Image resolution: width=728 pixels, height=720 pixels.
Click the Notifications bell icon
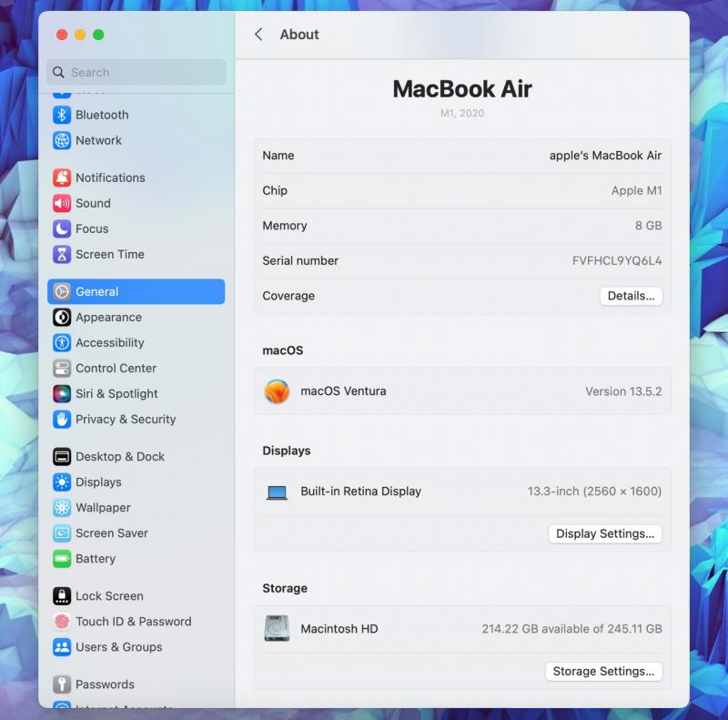tap(62, 177)
